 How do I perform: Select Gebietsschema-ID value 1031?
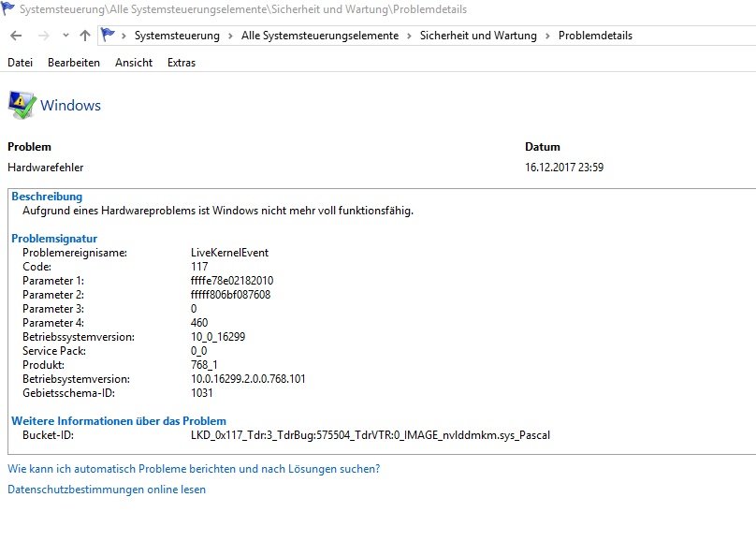[201, 392]
